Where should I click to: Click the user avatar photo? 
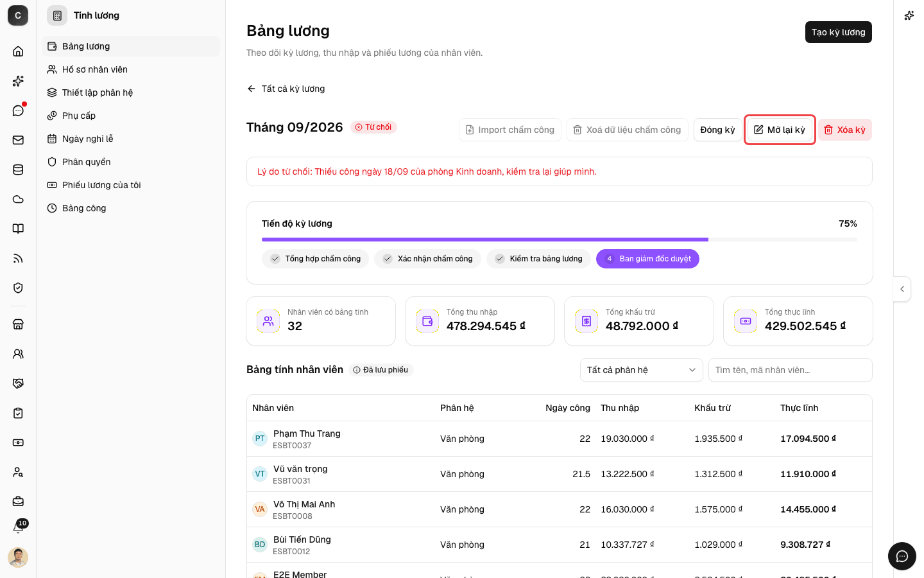(x=18, y=557)
